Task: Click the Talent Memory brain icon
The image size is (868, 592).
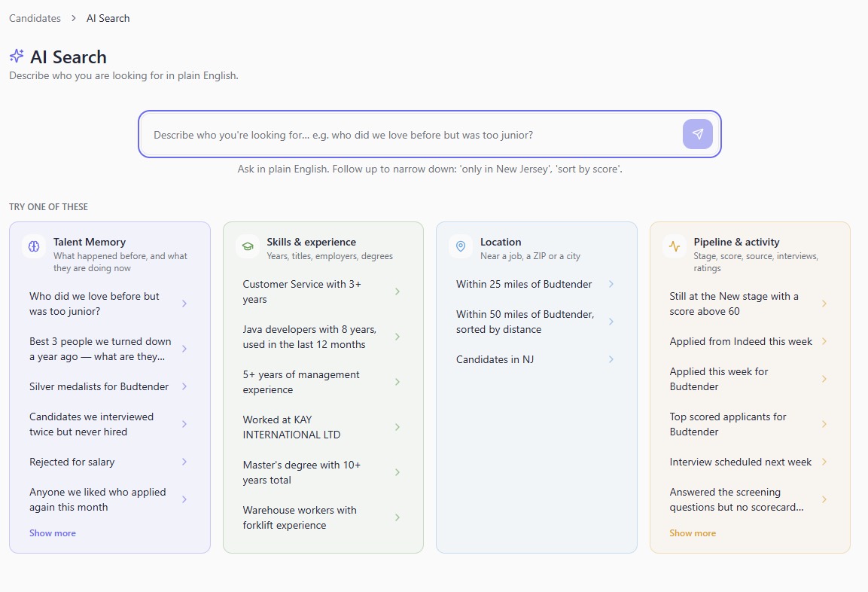Action: click(34, 246)
